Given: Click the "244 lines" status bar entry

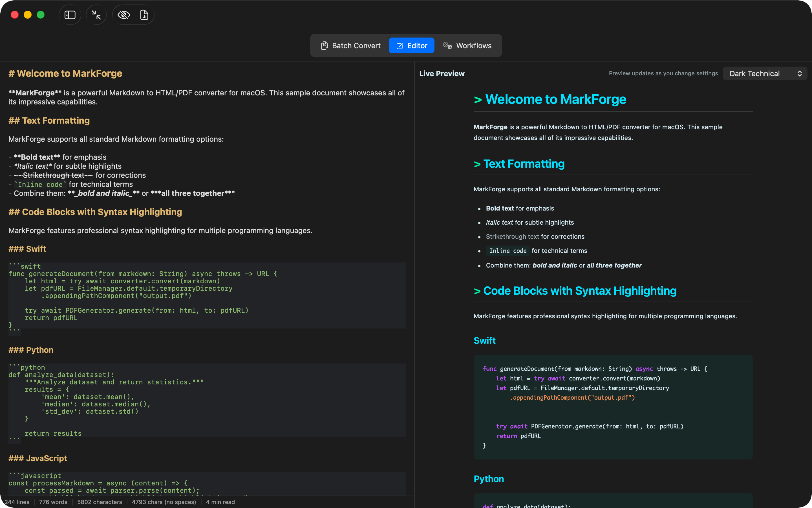Looking at the screenshot, I should pos(17,502).
